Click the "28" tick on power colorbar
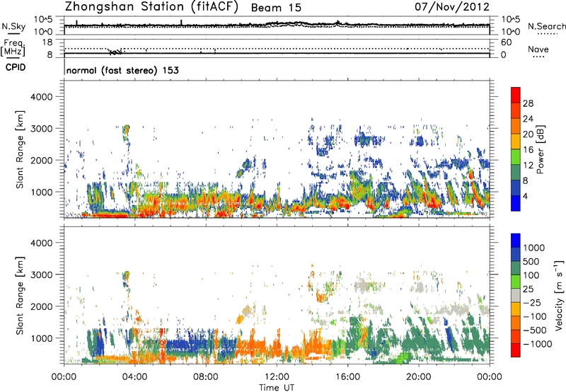Image resolution: width=566 pixels, height=392 pixels. 528,103
